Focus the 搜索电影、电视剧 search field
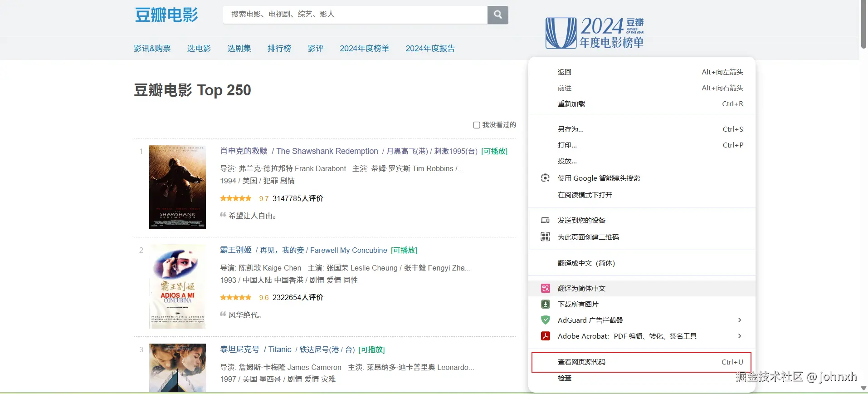 click(355, 15)
